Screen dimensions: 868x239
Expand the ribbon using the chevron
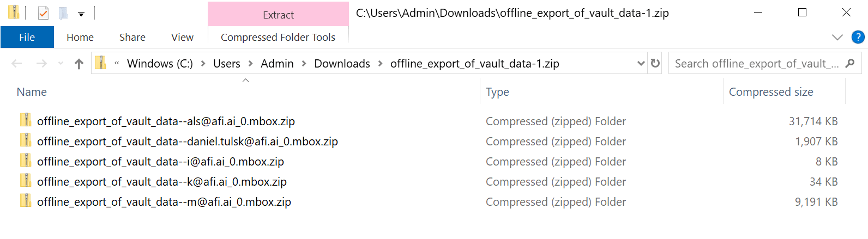pyautogui.click(x=837, y=37)
